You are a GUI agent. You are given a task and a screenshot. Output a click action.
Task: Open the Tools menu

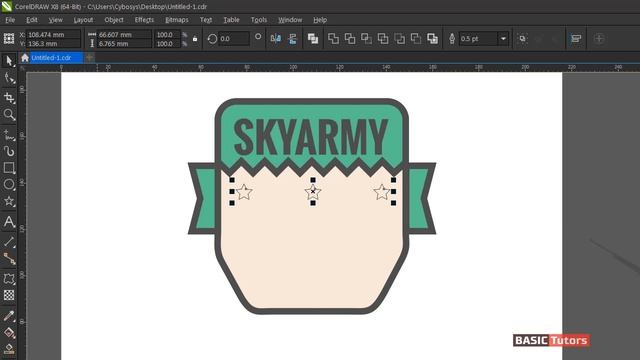[x=259, y=20]
